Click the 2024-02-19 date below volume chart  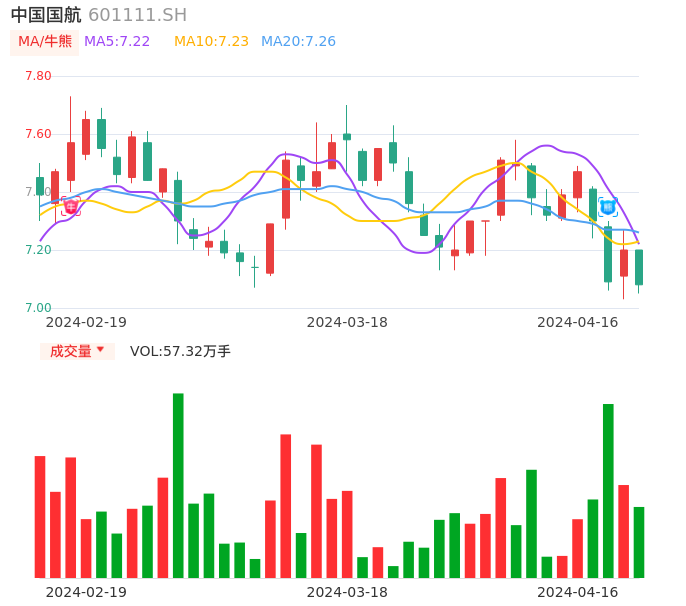[86, 592]
